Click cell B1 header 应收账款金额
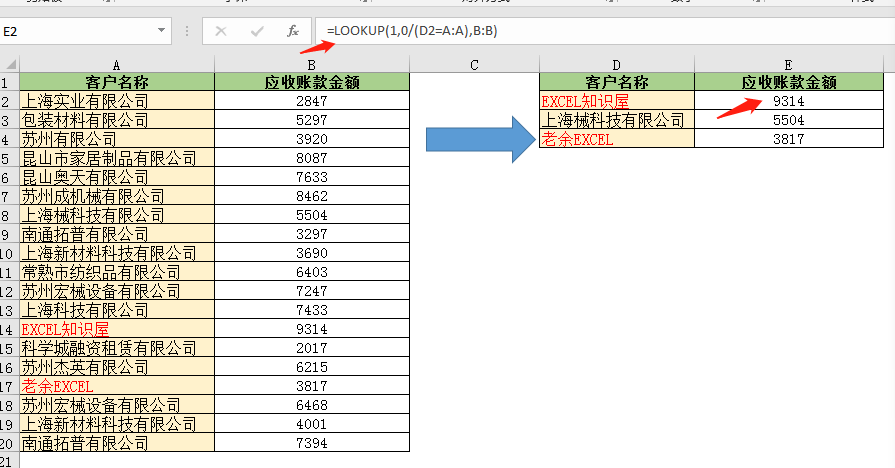 coord(312,82)
